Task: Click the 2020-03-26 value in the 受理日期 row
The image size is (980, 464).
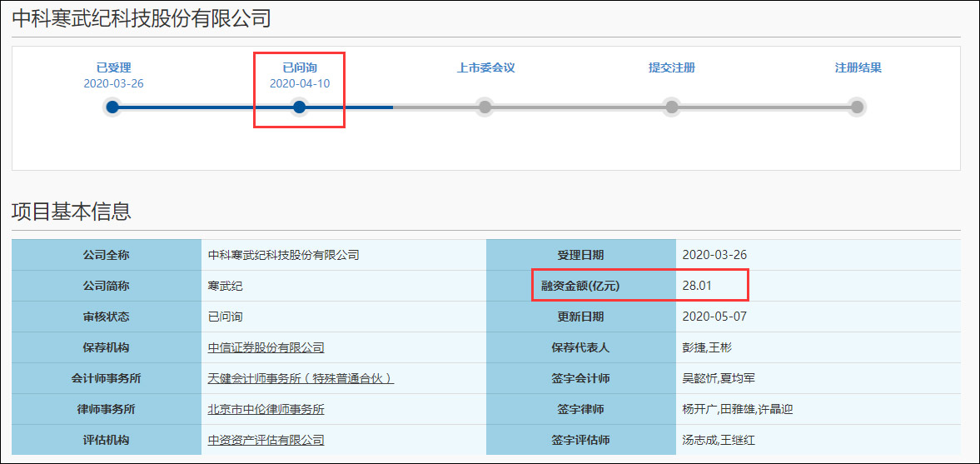Action: click(715, 255)
